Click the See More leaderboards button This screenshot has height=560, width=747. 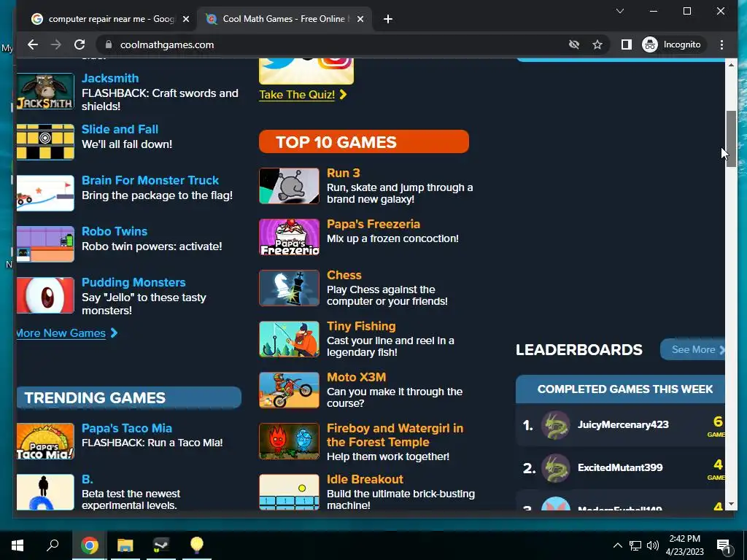693,349
